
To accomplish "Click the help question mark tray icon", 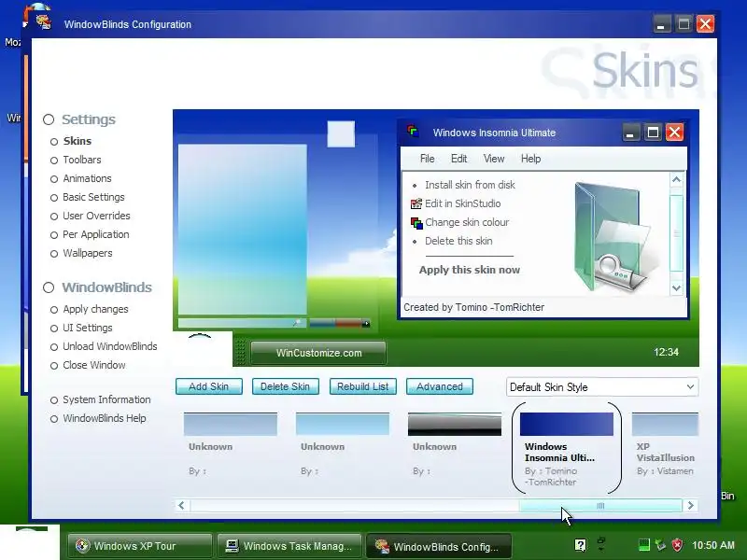I will coord(580,545).
